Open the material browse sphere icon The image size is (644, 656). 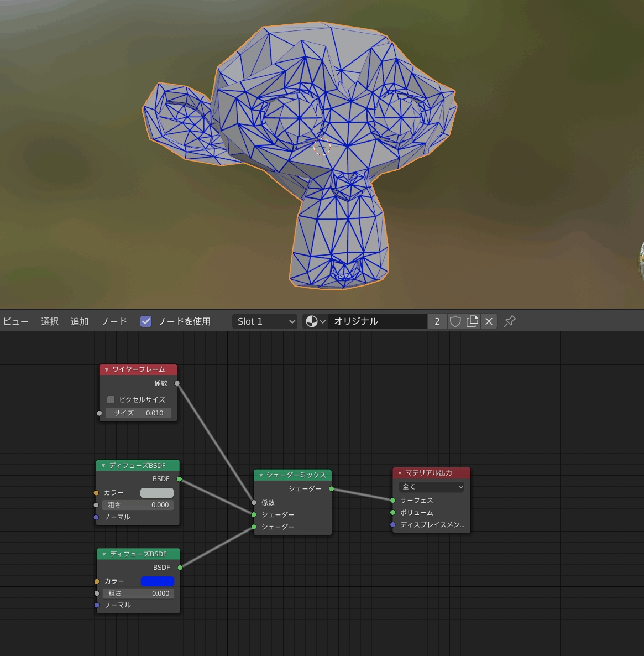315,321
